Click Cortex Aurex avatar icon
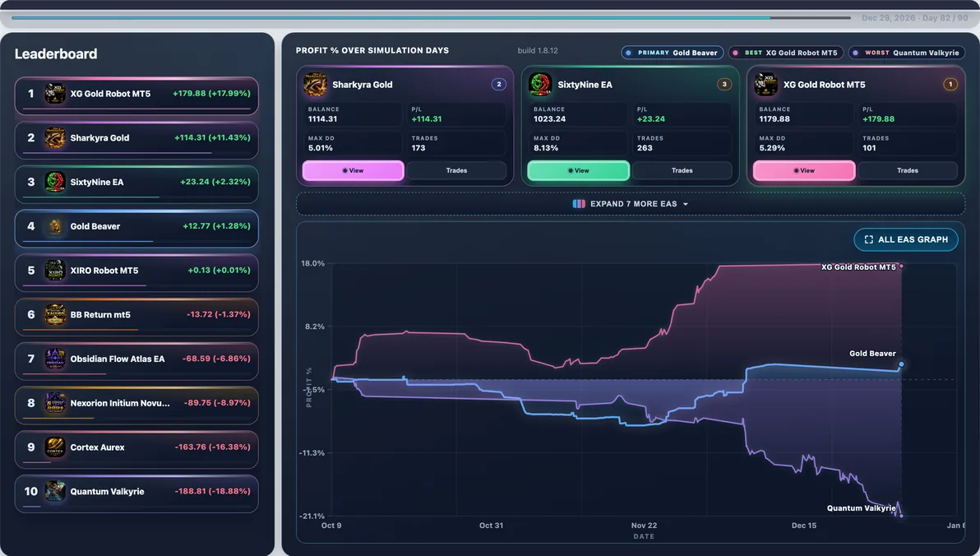This screenshot has height=556, width=980. 55,447
